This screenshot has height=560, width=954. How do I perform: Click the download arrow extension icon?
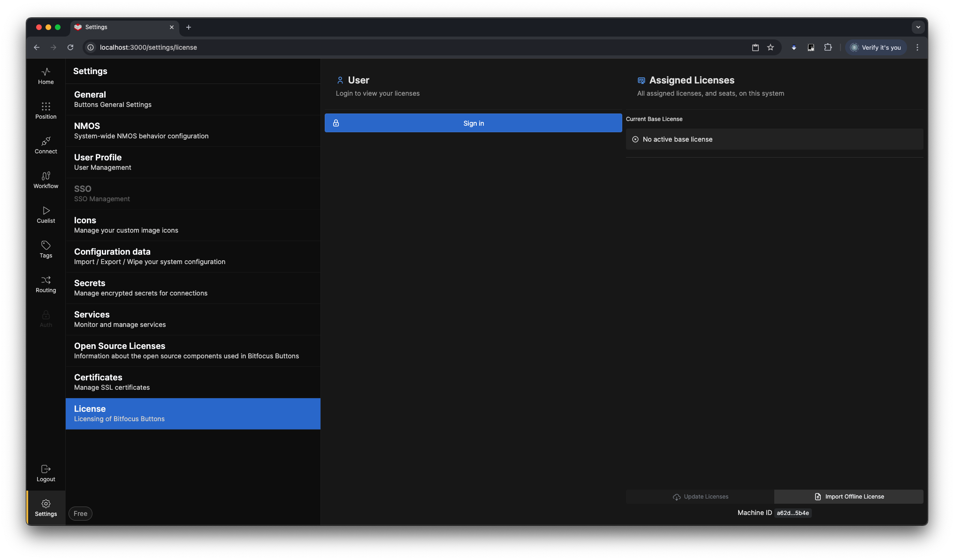pyautogui.click(x=794, y=47)
